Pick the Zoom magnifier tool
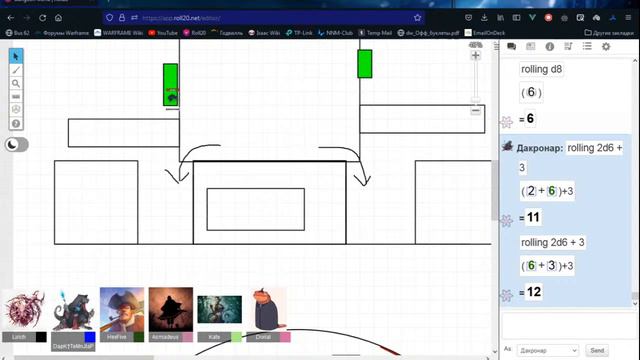640x360 pixels. click(16, 84)
